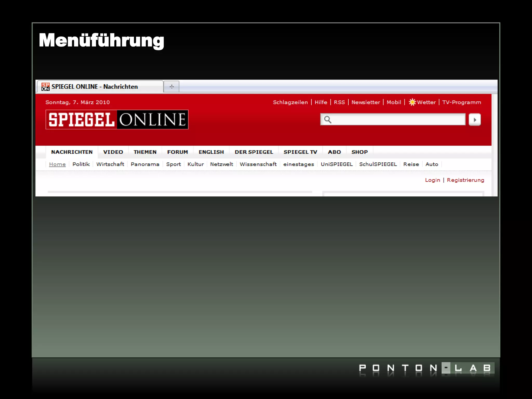Screen dimensions: 532x399
Task: Go to Wirtschaft section
Action: click(110, 164)
